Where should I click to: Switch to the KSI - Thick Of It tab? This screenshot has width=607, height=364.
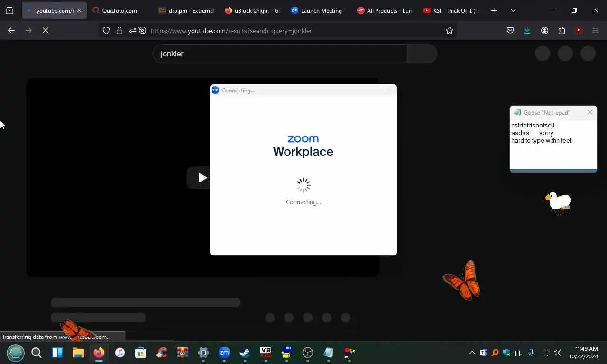point(451,10)
